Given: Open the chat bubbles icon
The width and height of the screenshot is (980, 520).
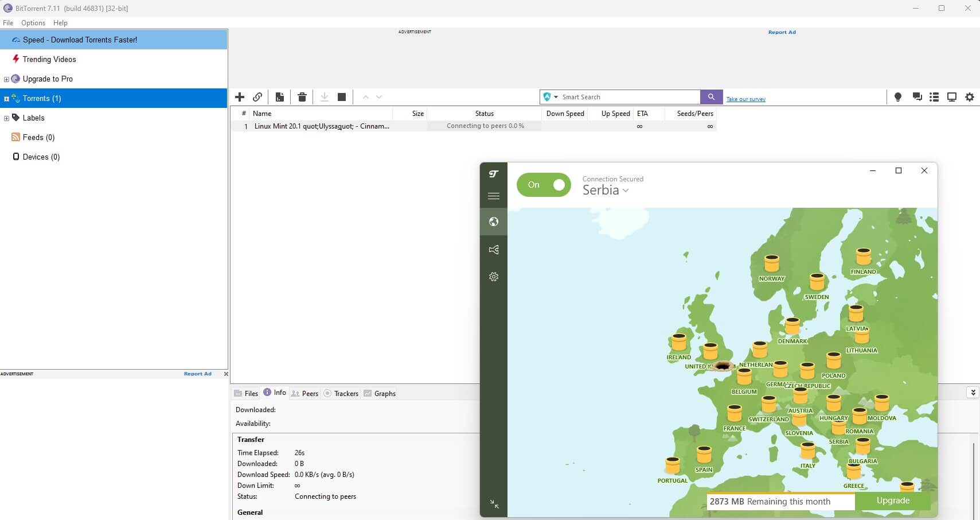Looking at the screenshot, I should pos(917,97).
